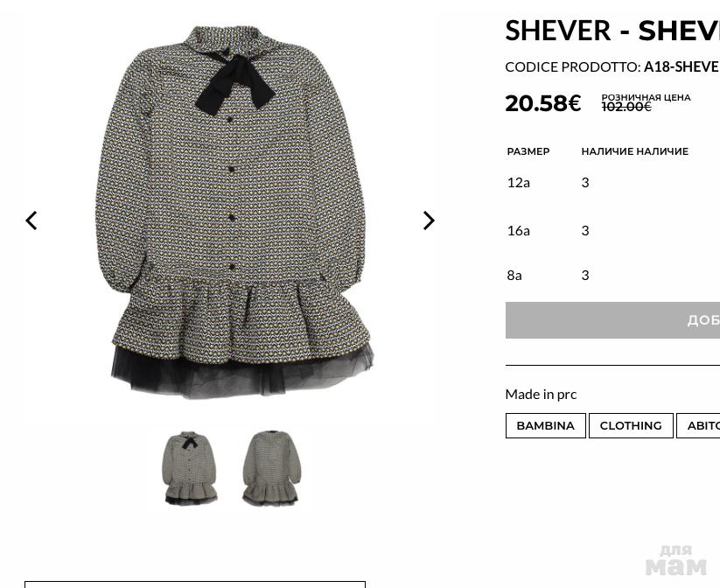Click the SHEVER product title
Image resolution: width=720 pixels, height=588 pixels.
tap(612, 31)
